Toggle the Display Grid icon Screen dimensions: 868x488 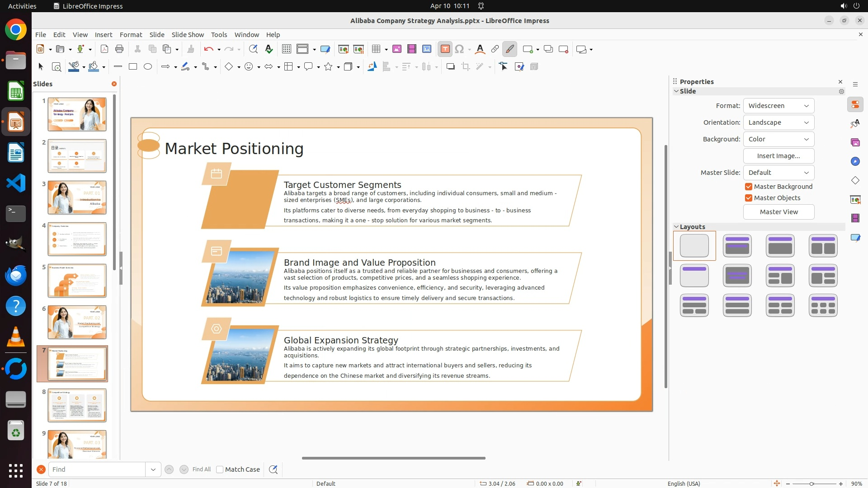click(x=286, y=49)
